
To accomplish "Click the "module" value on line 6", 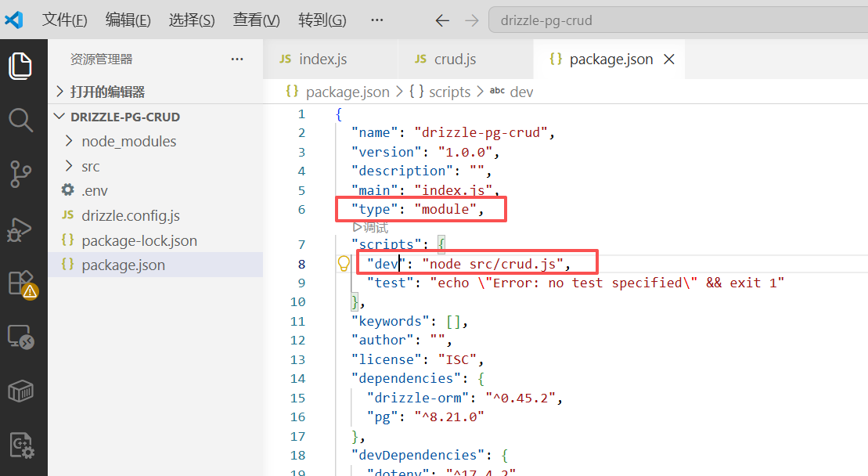I will coord(445,209).
